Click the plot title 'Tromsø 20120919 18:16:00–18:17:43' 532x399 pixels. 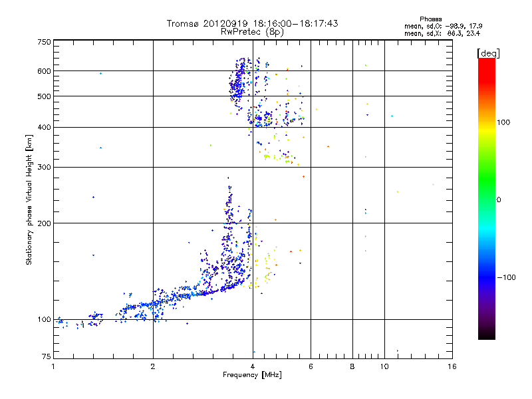252,23
